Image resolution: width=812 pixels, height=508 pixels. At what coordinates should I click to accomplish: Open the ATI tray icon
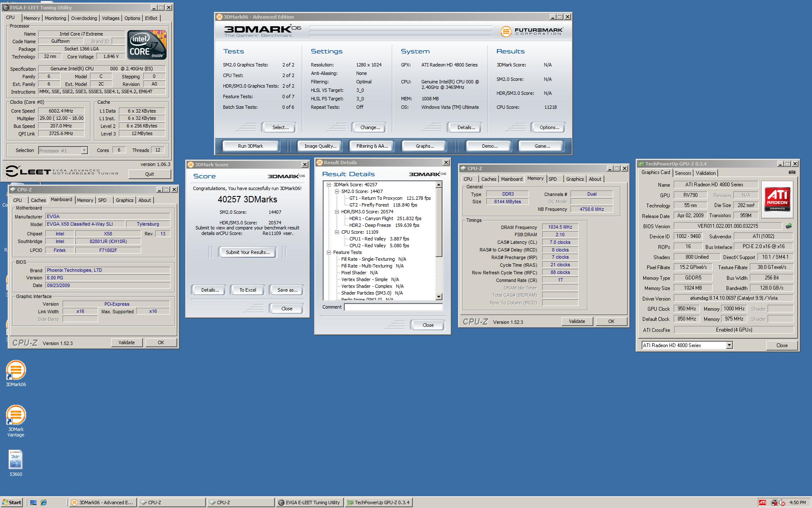pyautogui.click(x=762, y=502)
